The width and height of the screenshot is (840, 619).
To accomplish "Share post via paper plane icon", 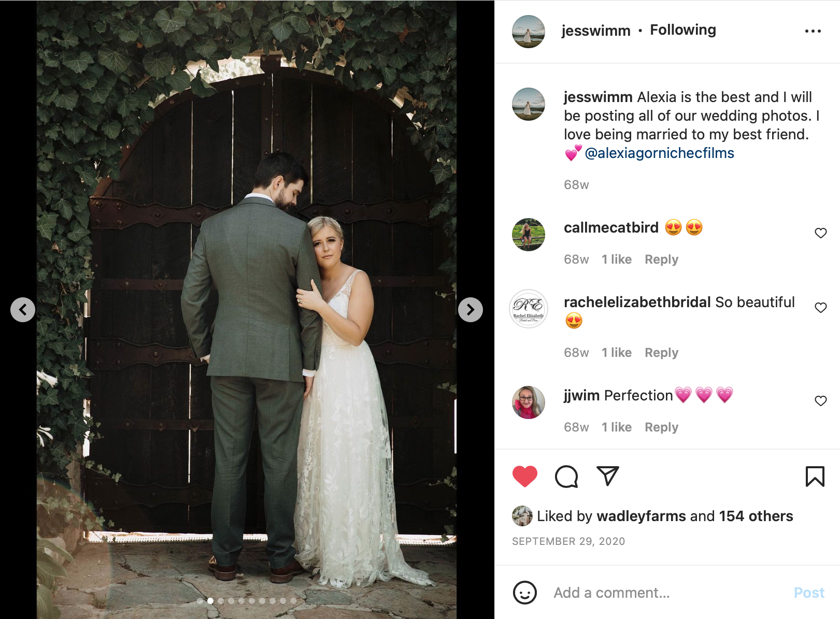I will [x=608, y=476].
